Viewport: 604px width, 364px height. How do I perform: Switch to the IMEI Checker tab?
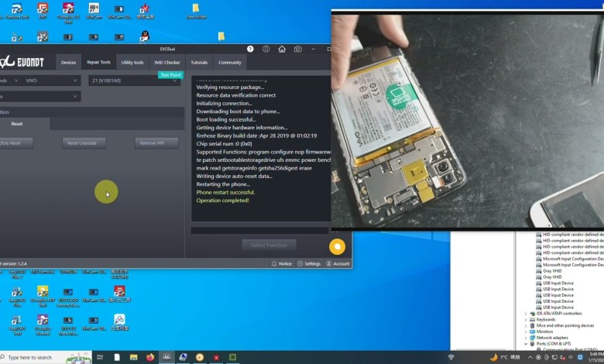tap(166, 62)
